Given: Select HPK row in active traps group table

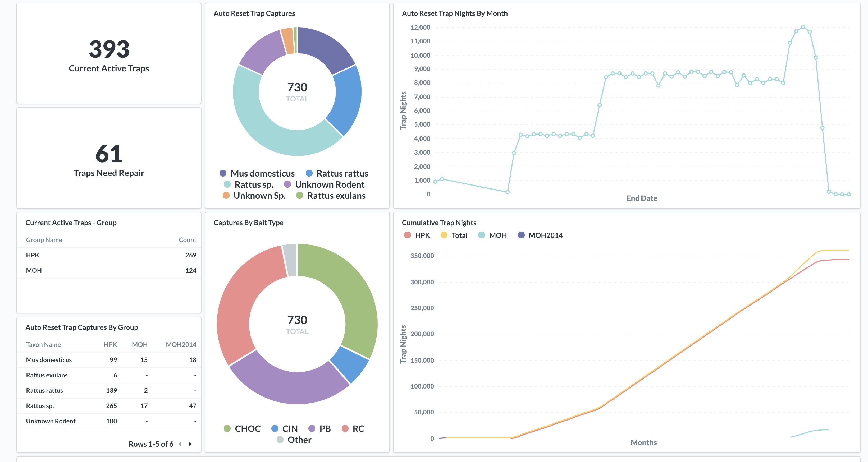Looking at the screenshot, I should pyautogui.click(x=109, y=255).
